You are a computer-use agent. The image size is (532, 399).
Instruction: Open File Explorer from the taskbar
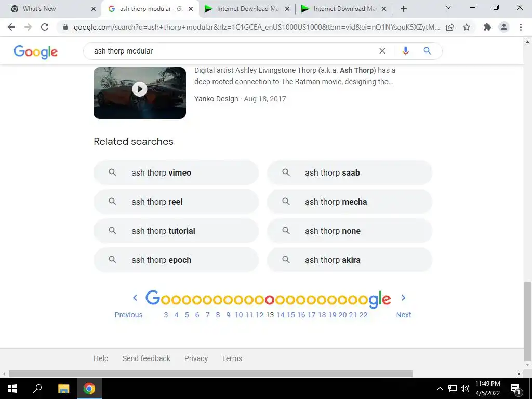[x=63, y=389]
